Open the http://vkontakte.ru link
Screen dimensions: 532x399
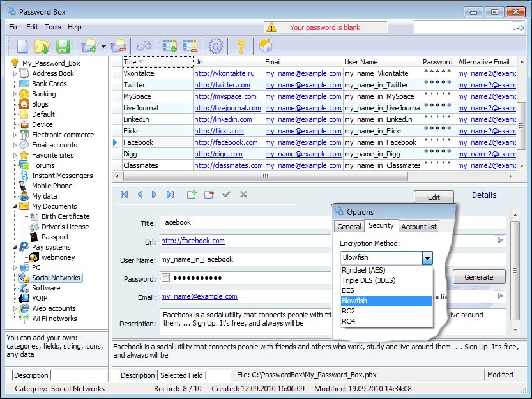pyautogui.click(x=224, y=73)
